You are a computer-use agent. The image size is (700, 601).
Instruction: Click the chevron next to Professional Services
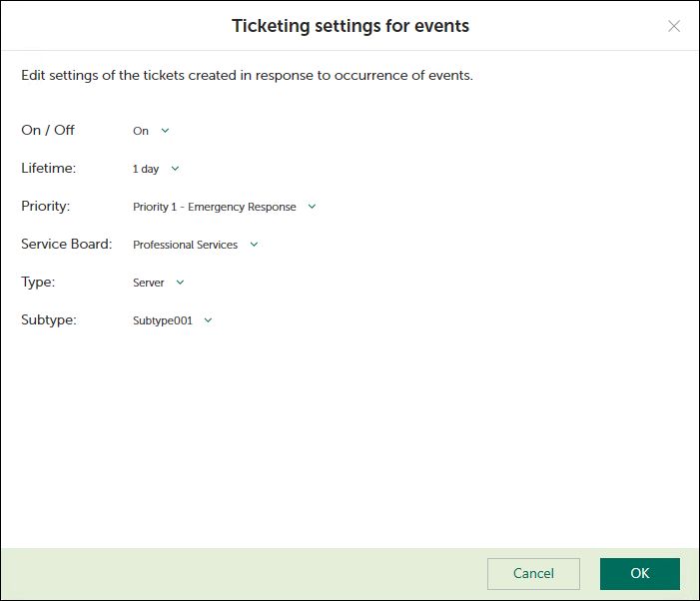254,245
